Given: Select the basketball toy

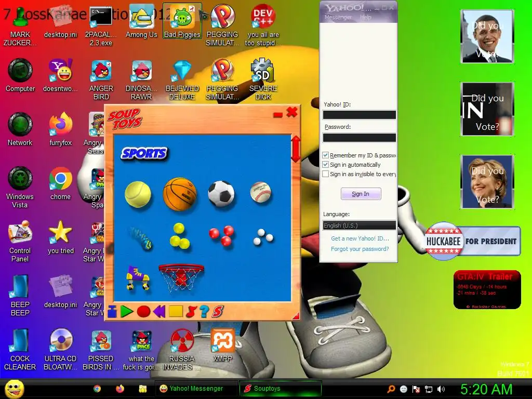Looking at the screenshot, I should click(x=180, y=194).
